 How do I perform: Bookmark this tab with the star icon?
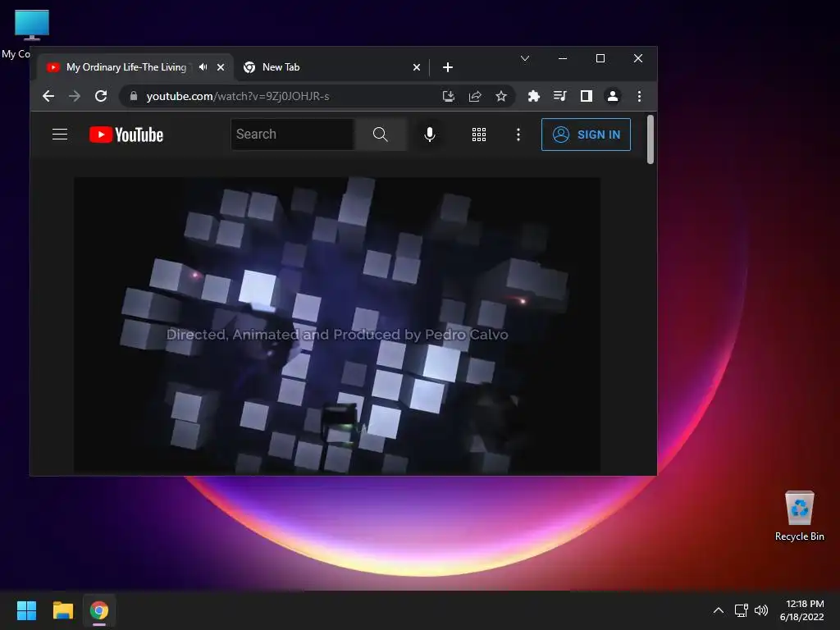pos(501,97)
